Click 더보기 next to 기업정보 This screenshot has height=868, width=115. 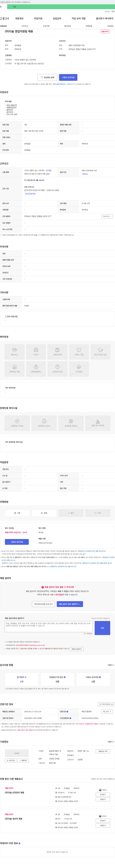111,742
